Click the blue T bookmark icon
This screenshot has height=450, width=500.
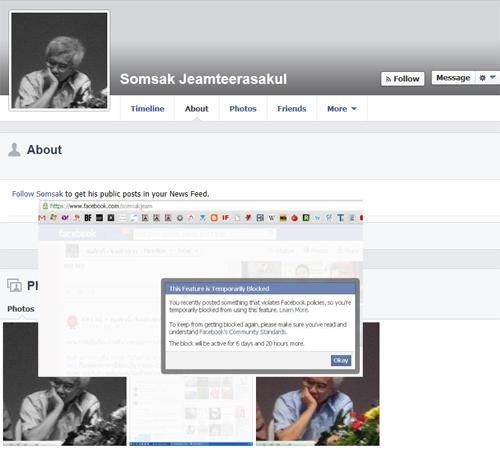pyautogui.click(x=340, y=218)
